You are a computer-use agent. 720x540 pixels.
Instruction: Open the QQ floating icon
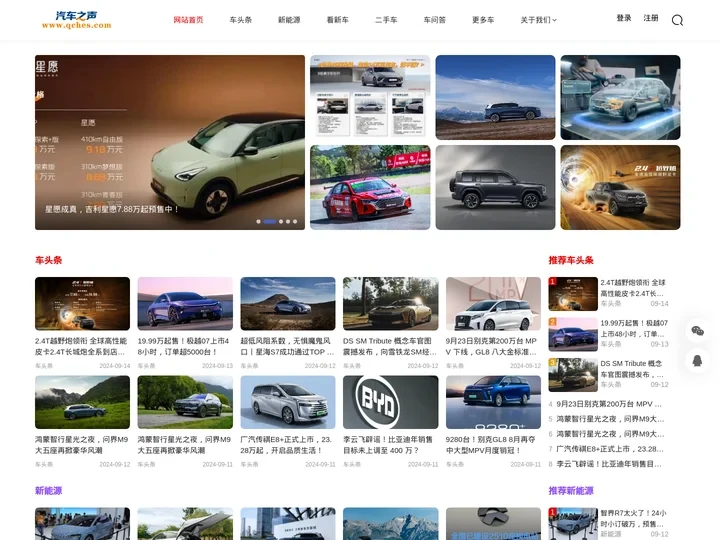pos(697,360)
